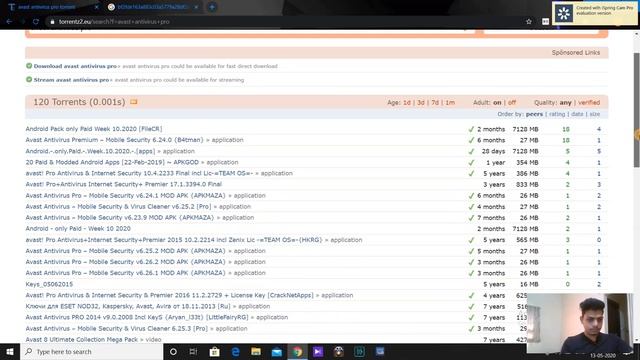Filter torrent age to 1m
The width and height of the screenshot is (640, 360).
tap(450, 102)
